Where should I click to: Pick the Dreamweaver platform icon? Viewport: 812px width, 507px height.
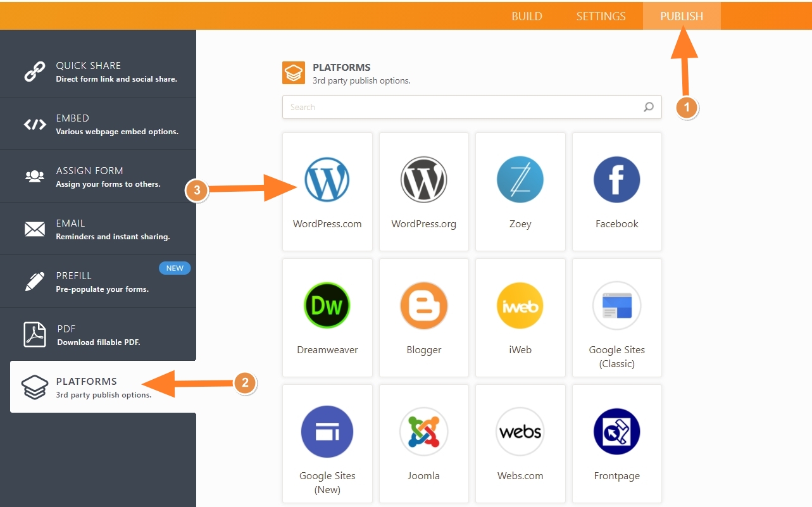coord(327,306)
